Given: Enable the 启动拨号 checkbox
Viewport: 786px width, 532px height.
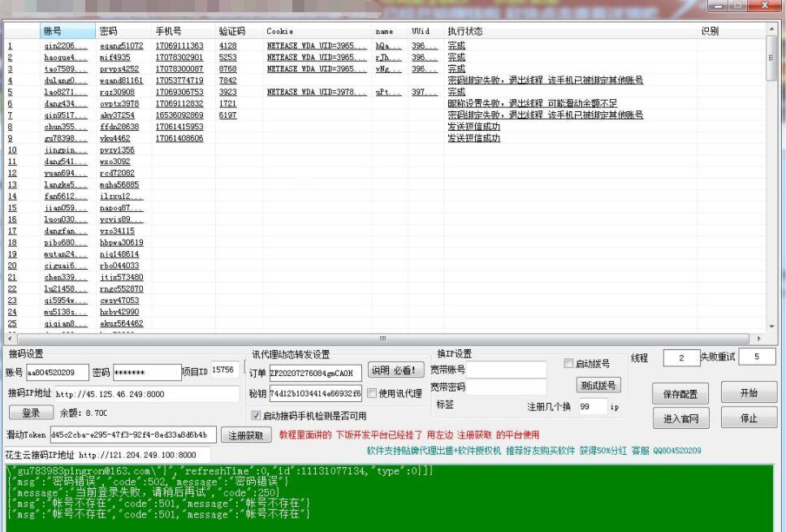Looking at the screenshot, I should coord(568,364).
